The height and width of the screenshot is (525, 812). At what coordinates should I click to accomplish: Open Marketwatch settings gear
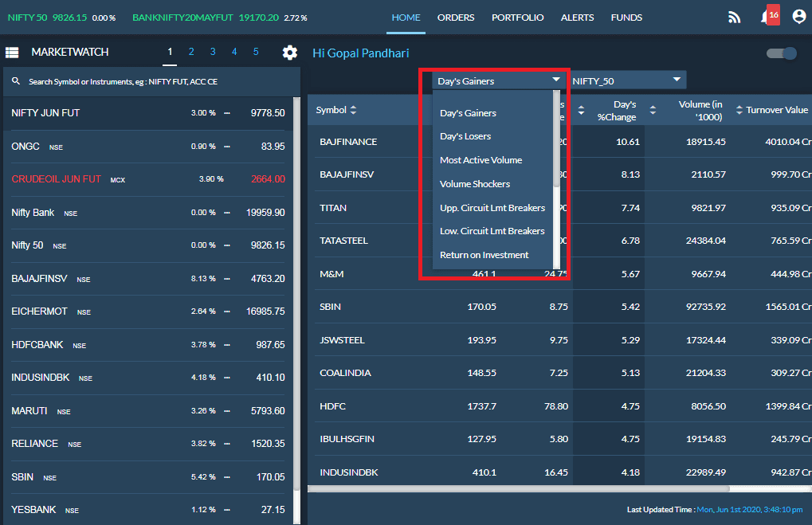point(290,53)
